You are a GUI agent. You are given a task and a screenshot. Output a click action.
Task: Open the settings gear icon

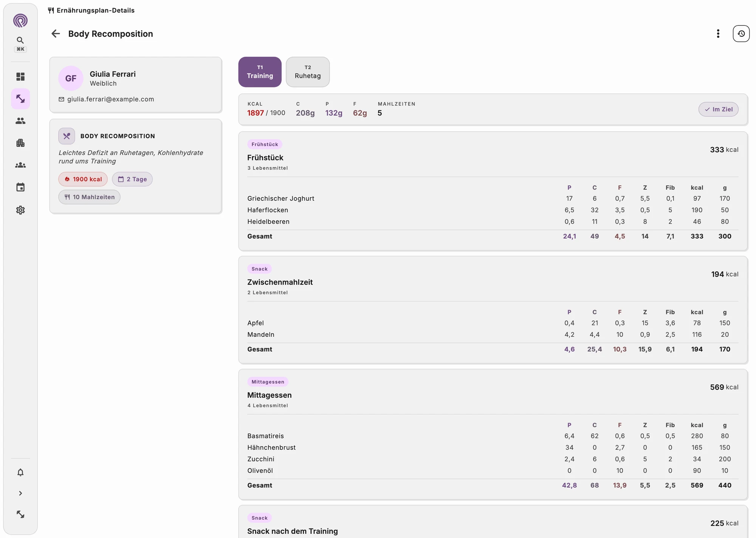click(x=20, y=210)
